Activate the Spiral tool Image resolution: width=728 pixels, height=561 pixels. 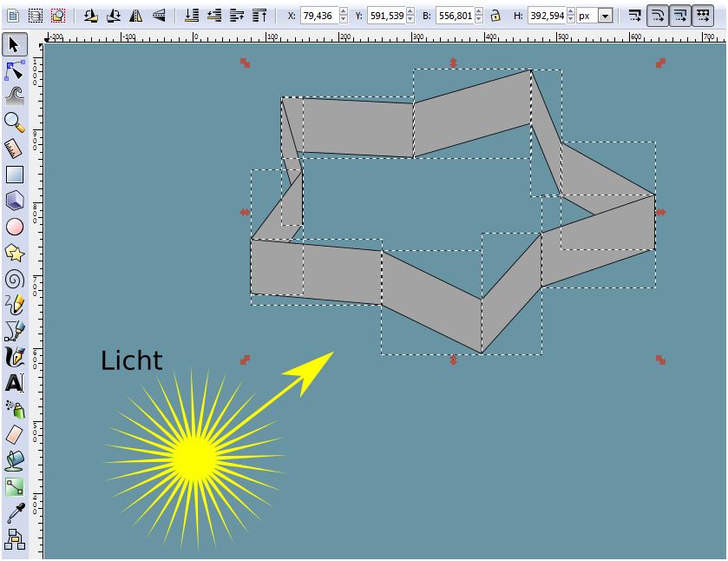[x=14, y=279]
